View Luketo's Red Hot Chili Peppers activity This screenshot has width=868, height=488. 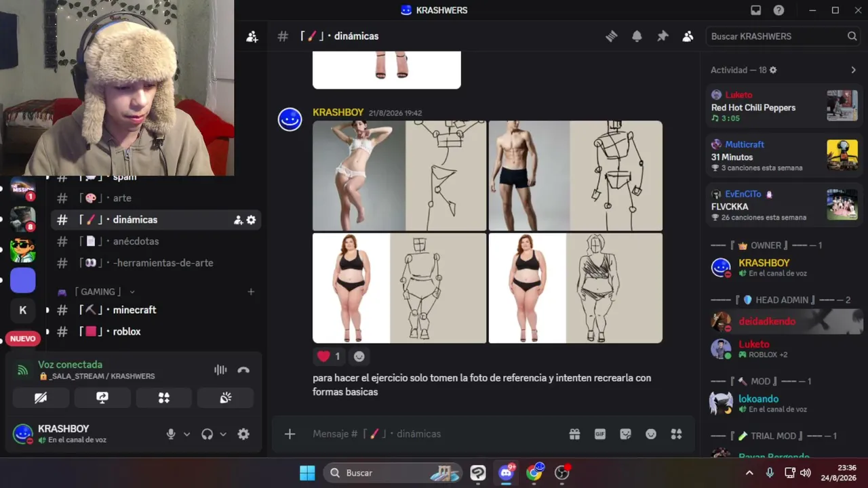(784, 106)
